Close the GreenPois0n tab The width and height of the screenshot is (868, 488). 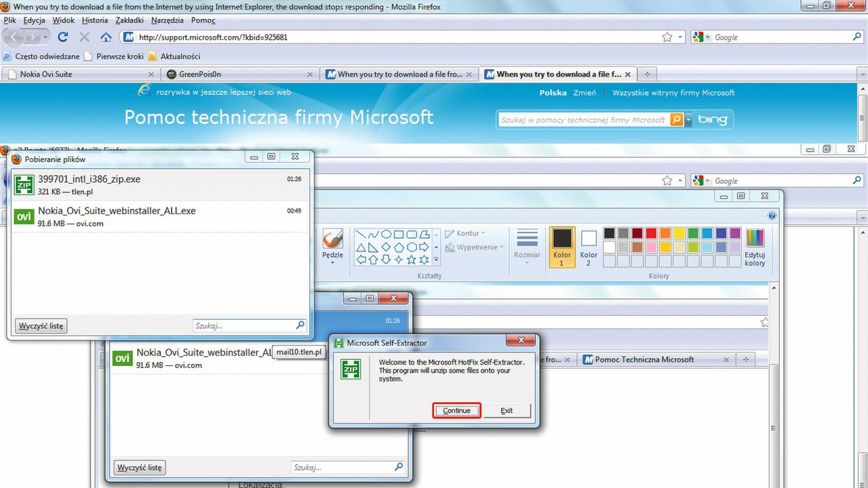click(311, 75)
